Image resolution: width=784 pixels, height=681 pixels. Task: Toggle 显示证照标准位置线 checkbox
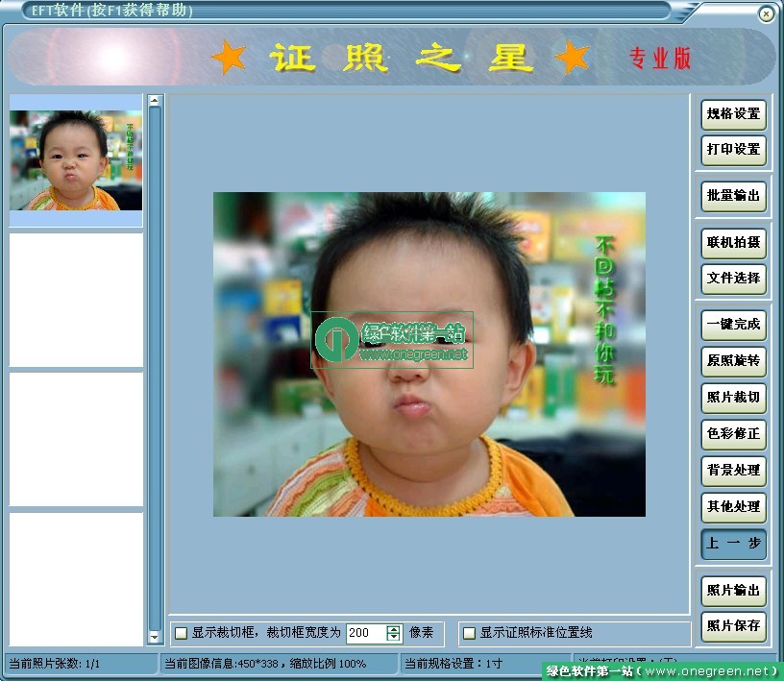469,633
